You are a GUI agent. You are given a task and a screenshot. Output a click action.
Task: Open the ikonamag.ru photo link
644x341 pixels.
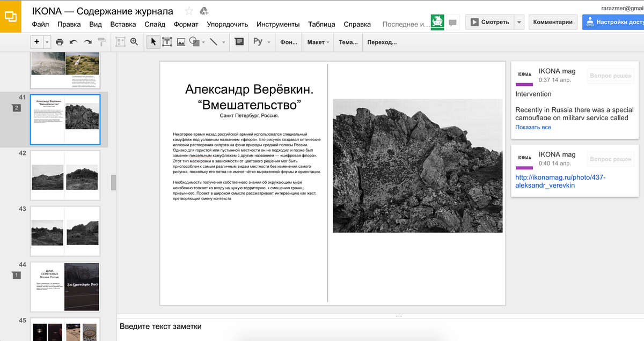pos(560,181)
